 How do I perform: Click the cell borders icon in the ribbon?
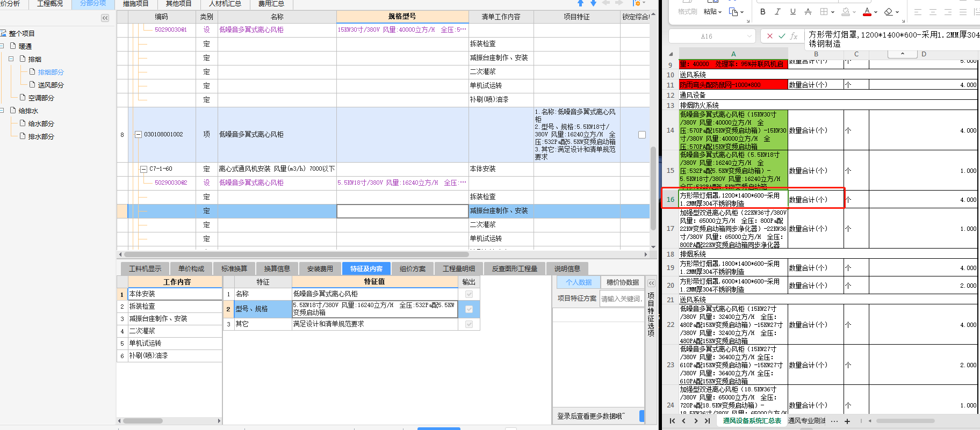824,11
